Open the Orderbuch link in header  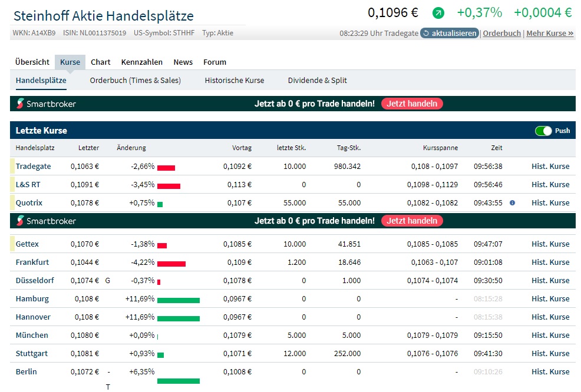click(x=501, y=34)
